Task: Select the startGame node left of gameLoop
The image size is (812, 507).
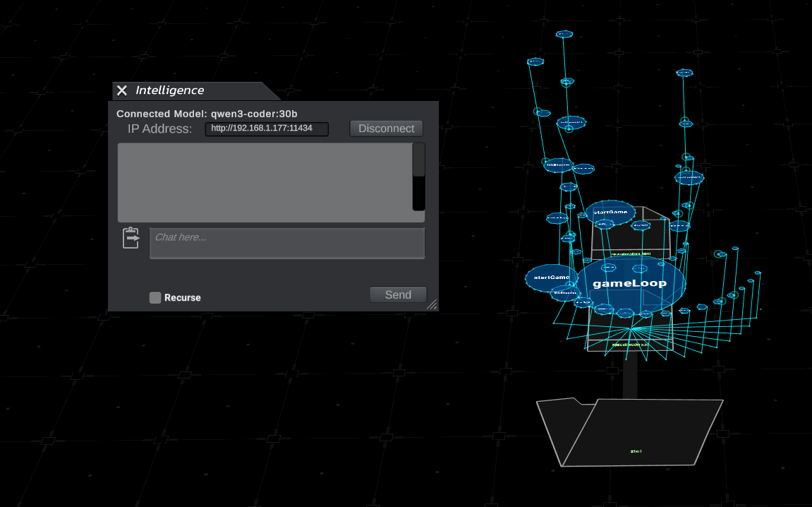Action: [551, 278]
